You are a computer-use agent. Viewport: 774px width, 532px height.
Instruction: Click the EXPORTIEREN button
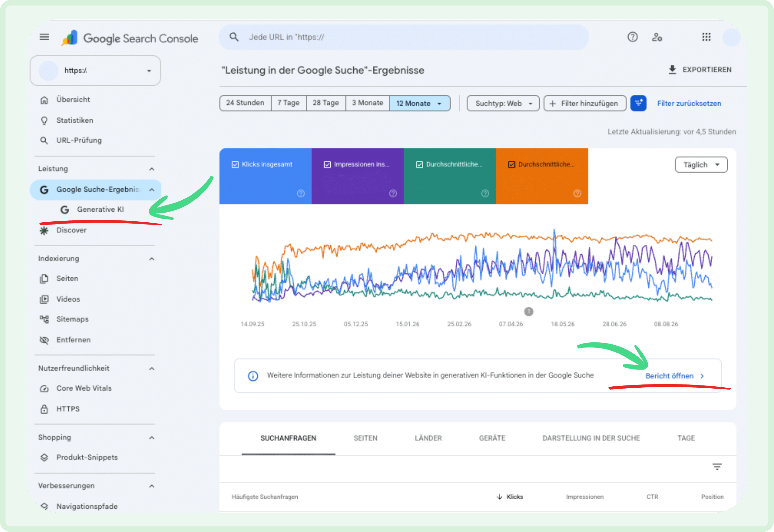pyautogui.click(x=700, y=70)
